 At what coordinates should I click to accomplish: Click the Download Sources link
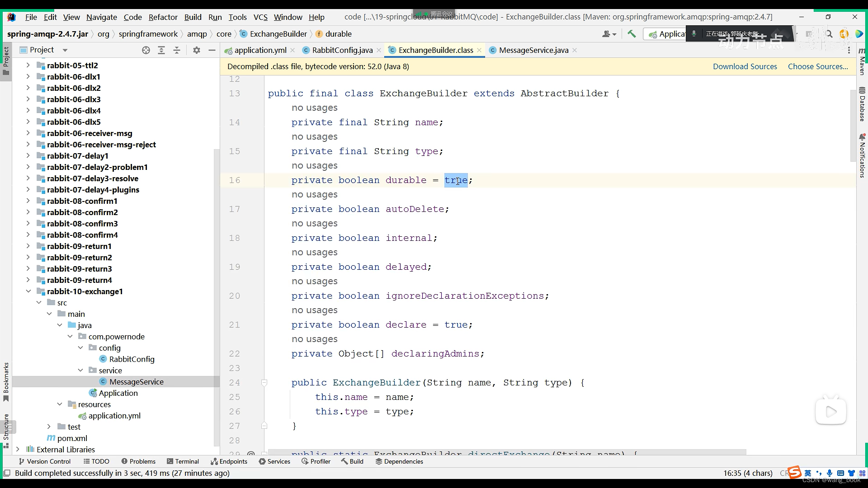[x=745, y=66]
